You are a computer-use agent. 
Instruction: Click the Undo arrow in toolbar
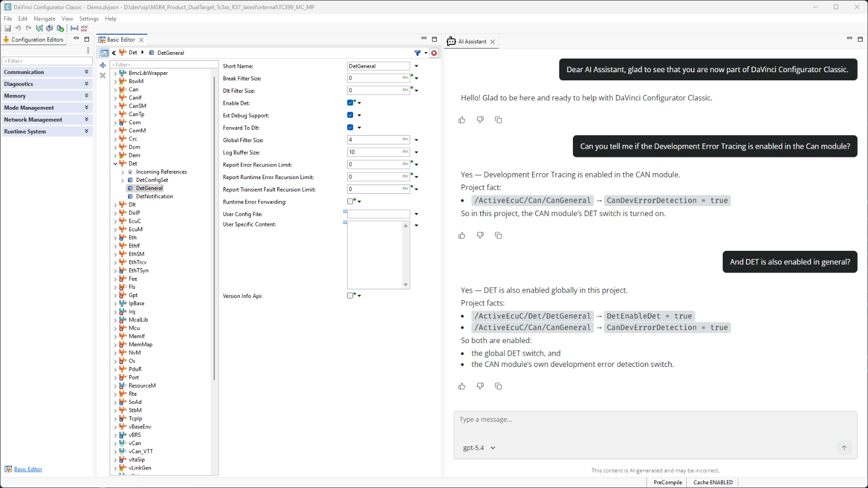[x=18, y=28]
